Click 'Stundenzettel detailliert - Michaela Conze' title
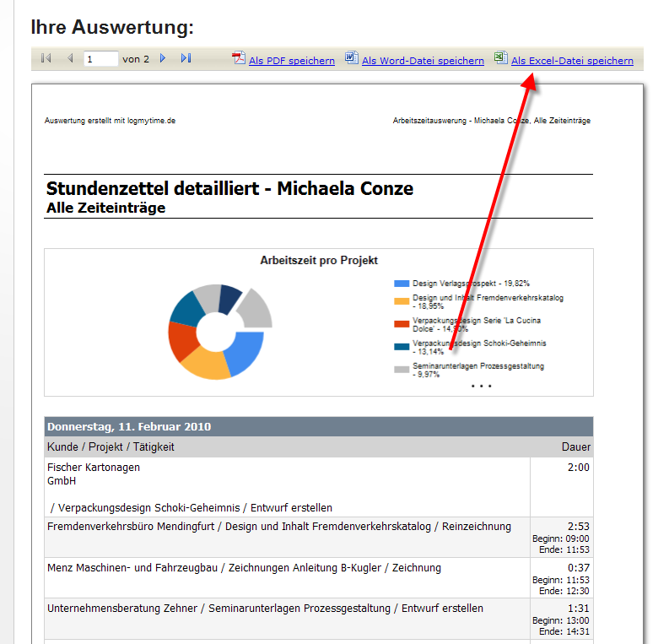This screenshot has width=669, height=644. click(229, 188)
